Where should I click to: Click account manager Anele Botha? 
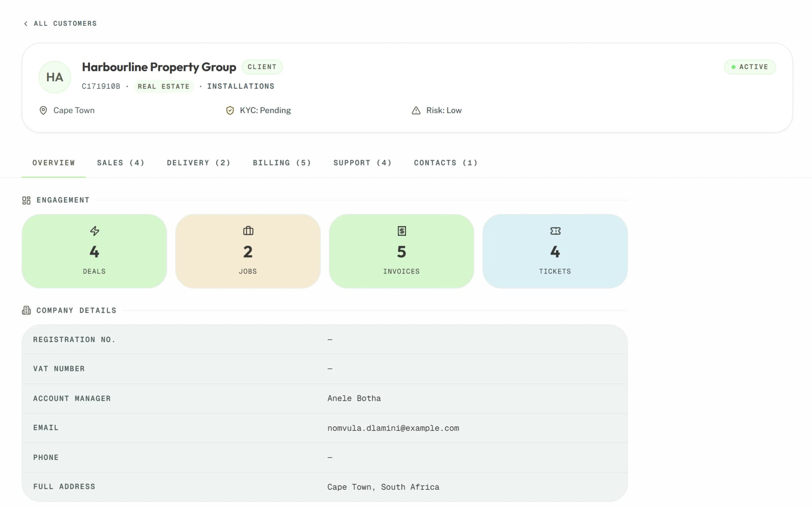point(354,398)
